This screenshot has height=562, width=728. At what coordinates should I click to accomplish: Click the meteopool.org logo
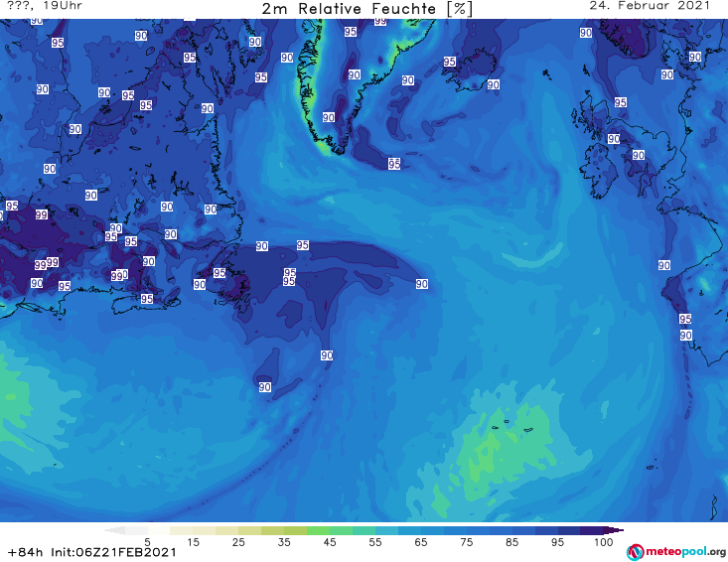[676, 552]
